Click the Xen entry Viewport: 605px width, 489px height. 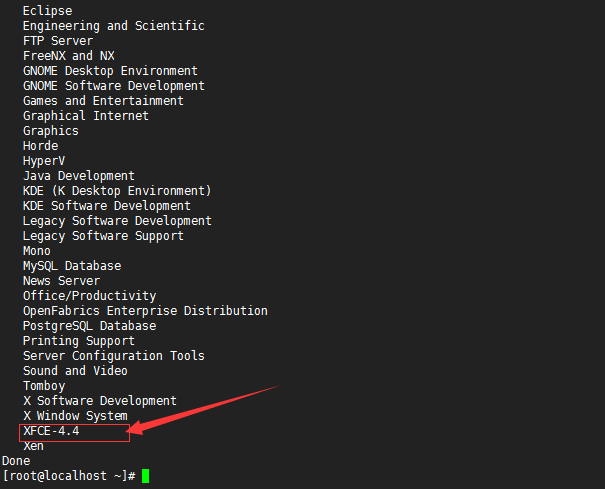click(34, 446)
